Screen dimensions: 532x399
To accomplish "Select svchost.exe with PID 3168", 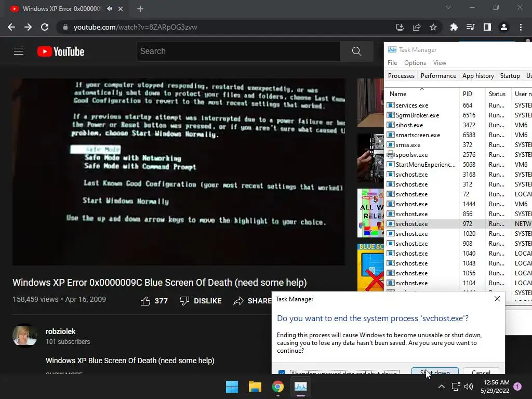I will click(458, 174).
